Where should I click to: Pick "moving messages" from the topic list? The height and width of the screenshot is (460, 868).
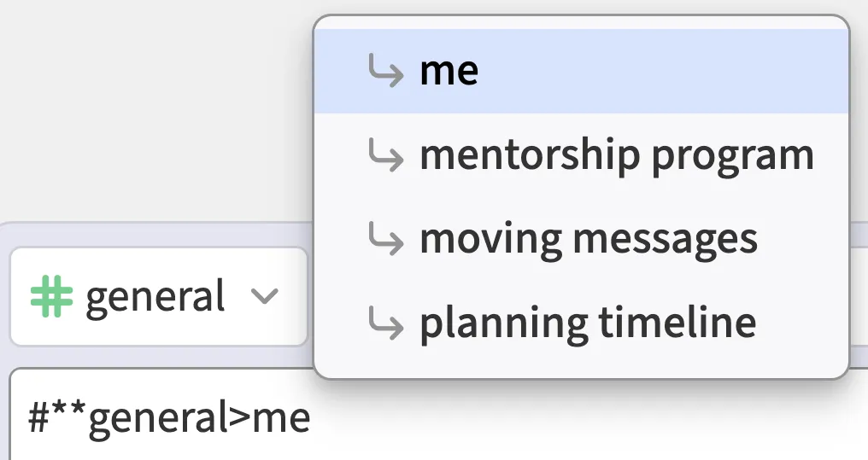[589, 239]
